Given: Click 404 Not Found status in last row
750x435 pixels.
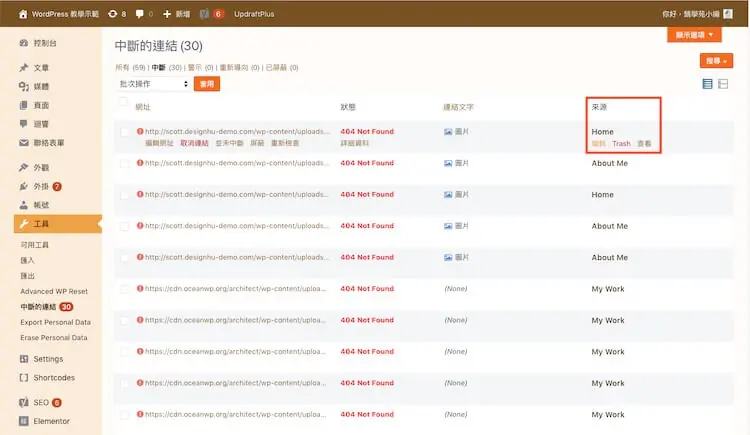Looking at the screenshot, I should [367, 414].
